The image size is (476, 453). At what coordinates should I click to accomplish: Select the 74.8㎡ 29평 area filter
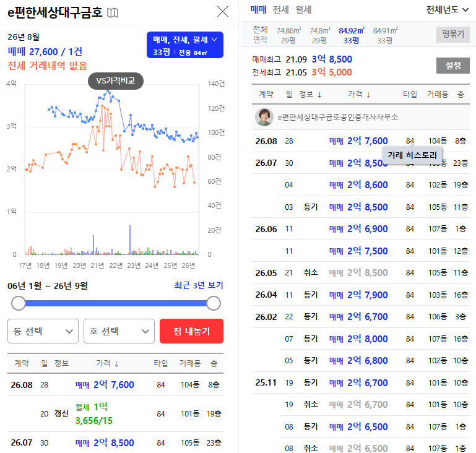coord(319,35)
